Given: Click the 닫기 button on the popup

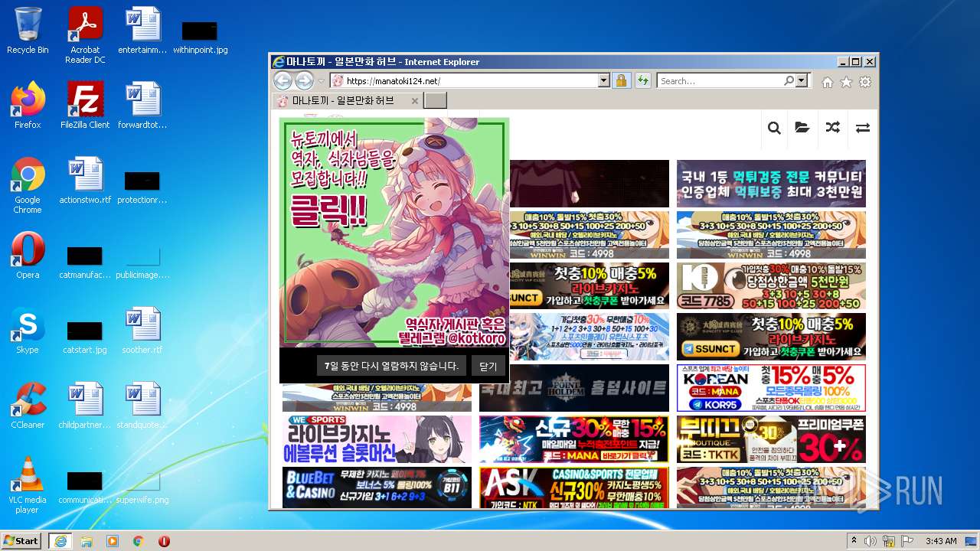Looking at the screenshot, I should tap(488, 366).
